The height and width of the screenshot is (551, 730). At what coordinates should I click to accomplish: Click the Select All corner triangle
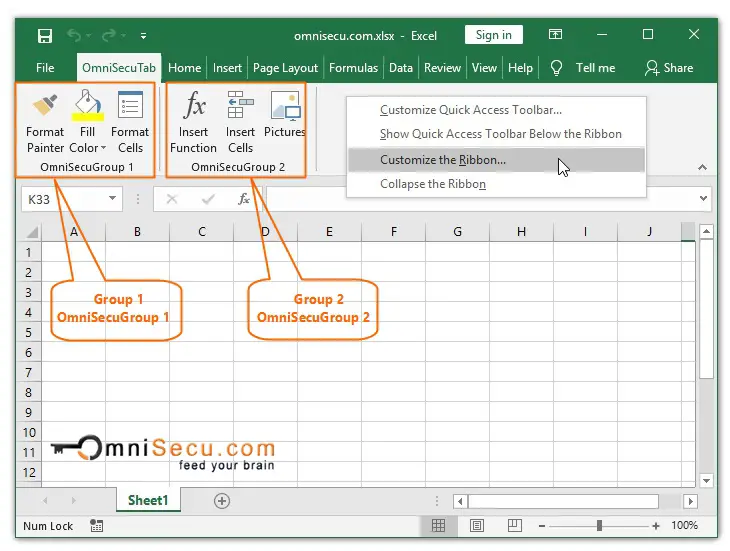pyautogui.click(x=31, y=231)
